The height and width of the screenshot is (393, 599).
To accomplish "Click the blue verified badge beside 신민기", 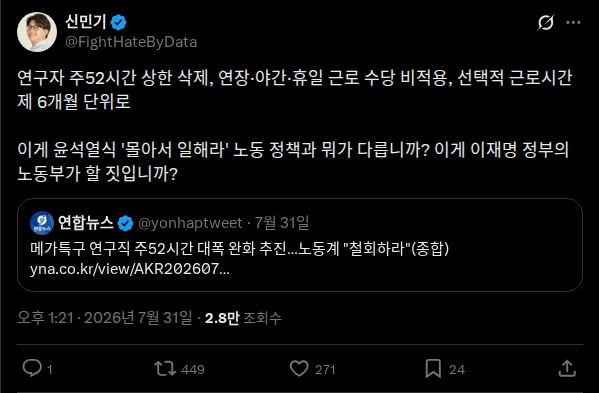I will click(118, 22).
